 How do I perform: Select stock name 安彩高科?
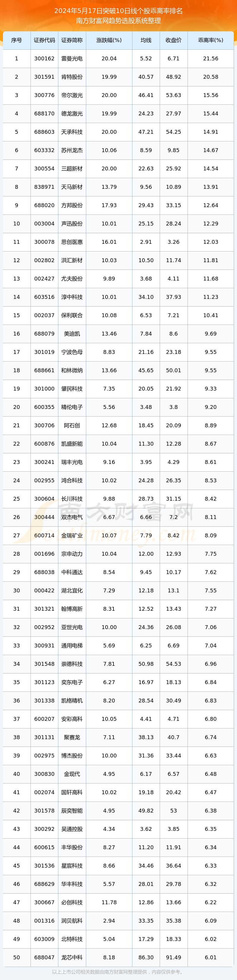click(x=72, y=719)
